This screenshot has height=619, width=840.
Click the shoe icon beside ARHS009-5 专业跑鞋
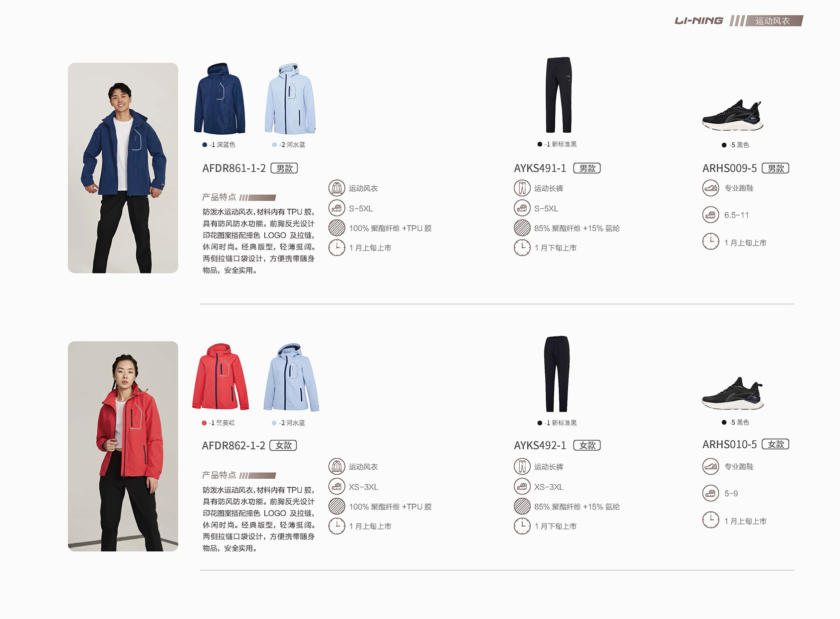click(711, 188)
